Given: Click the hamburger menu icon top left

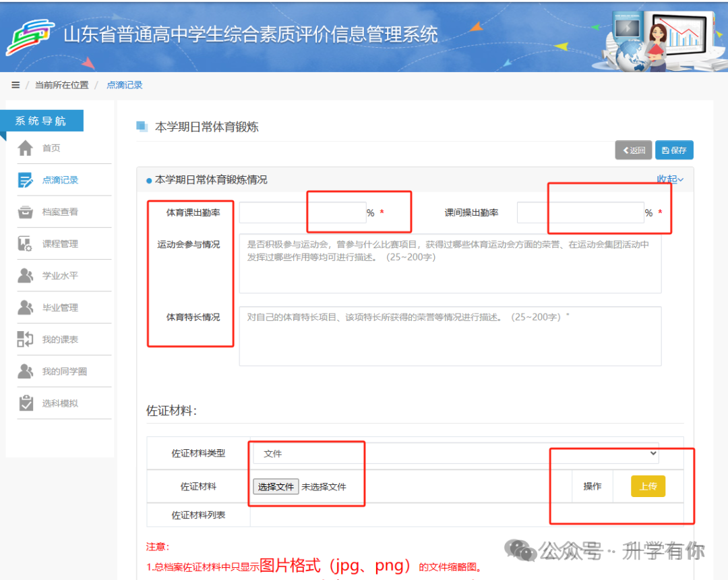Looking at the screenshot, I should click(16, 85).
